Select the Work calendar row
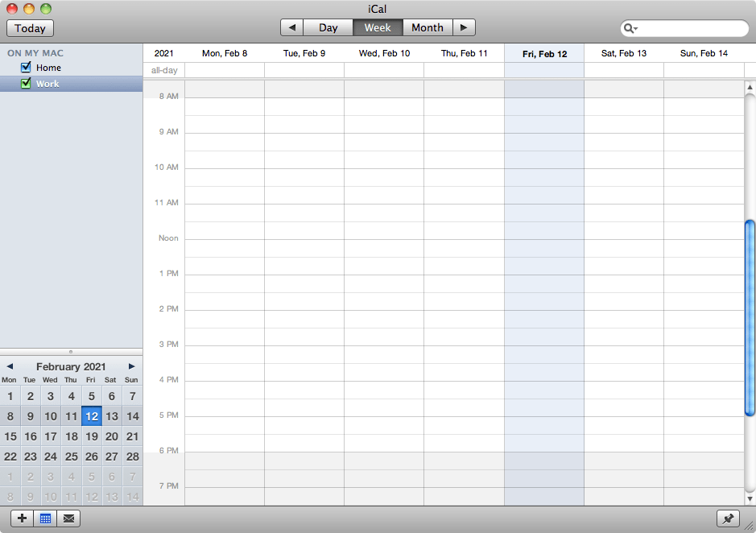 72,84
